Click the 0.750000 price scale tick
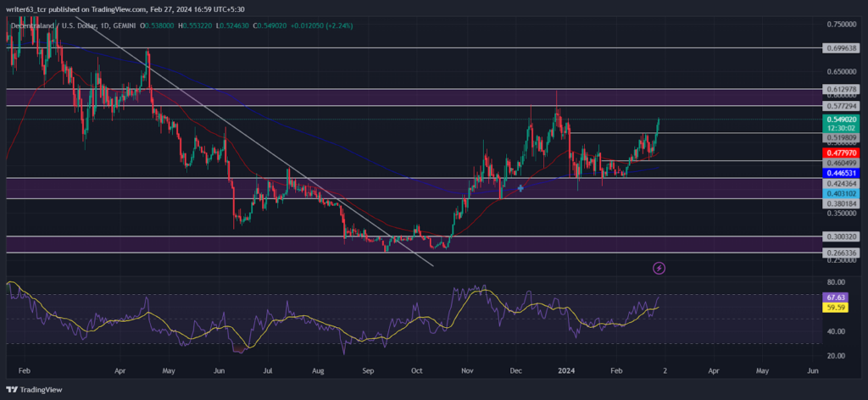Image resolution: width=868 pixels, height=400 pixels. [x=842, y=25]
